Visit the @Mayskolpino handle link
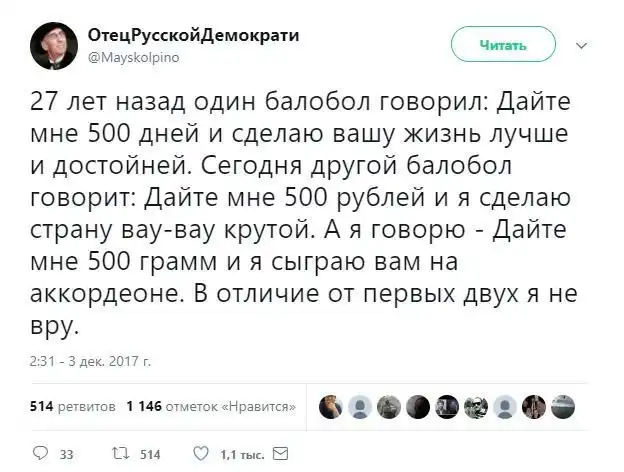 click(139, 58)
